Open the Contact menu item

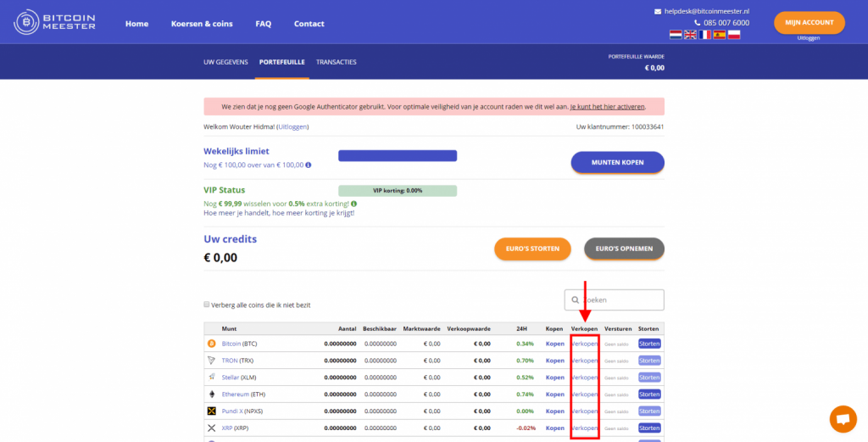309,24
